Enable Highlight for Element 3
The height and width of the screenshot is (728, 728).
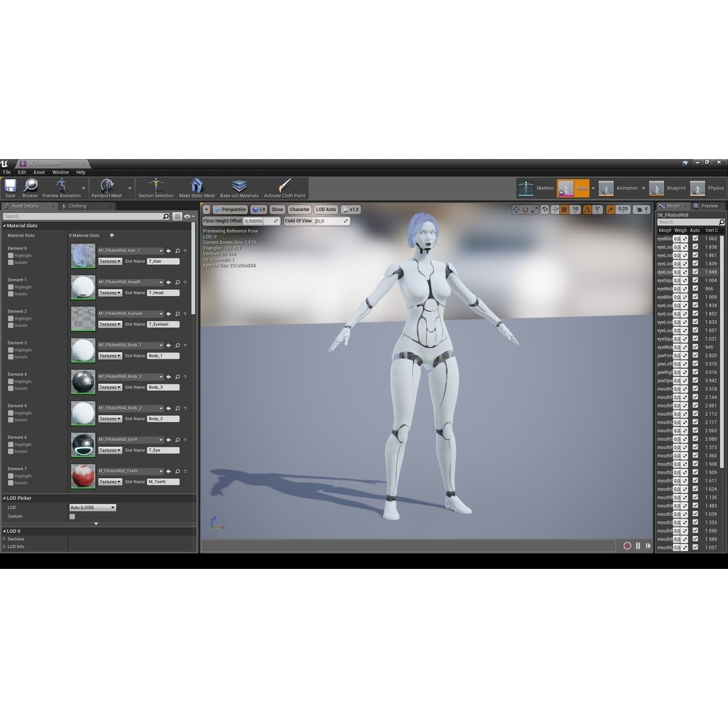point(11,350)
